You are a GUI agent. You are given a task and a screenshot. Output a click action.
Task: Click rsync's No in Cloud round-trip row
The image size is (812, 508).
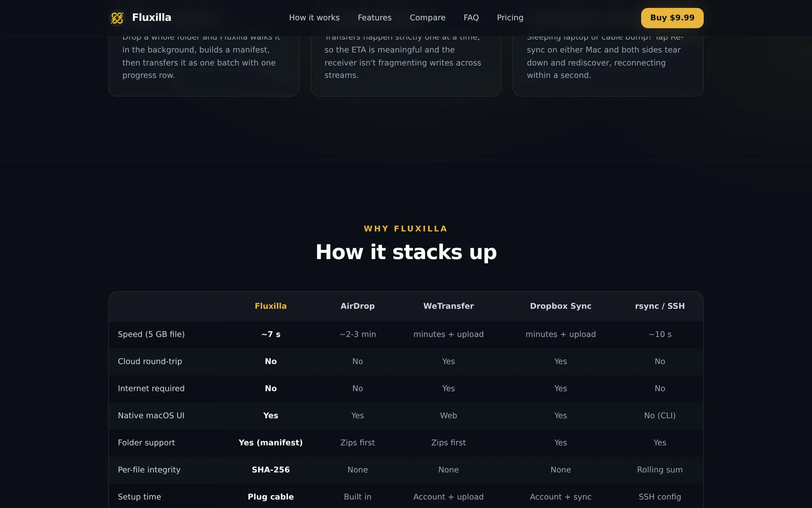click(x=660, y=361)
